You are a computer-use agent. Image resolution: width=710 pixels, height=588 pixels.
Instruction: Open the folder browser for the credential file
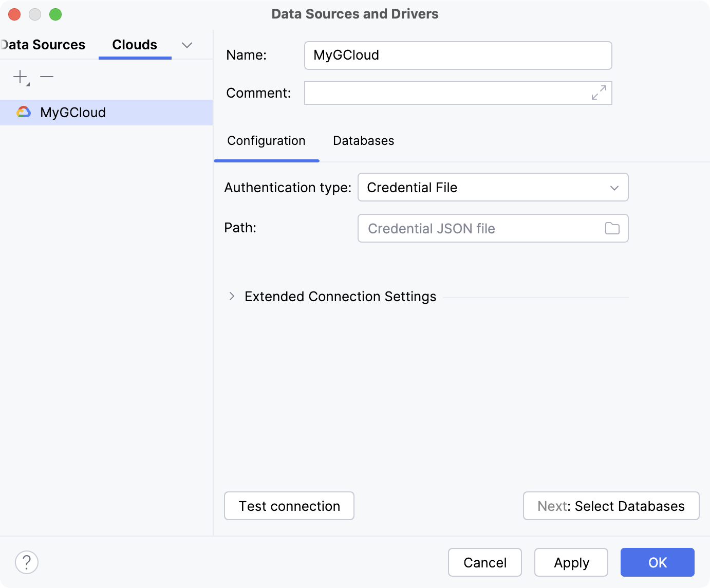click(x=612, y=228)
